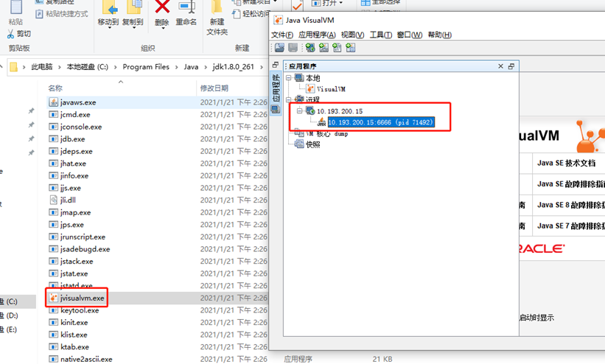Select jconsole.exe file row
Viewport: 605px width, 364px height.
tap(158, 127)
